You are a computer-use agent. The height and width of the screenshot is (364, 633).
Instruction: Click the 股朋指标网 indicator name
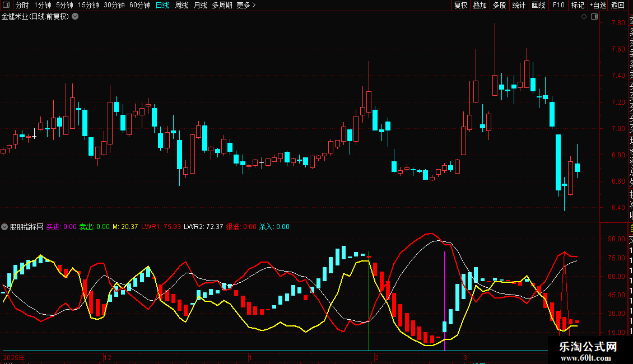[27, 227]
